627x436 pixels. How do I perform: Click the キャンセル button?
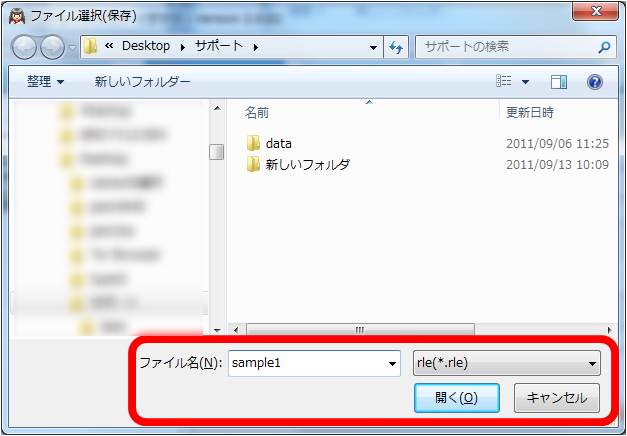click(557, 398)
